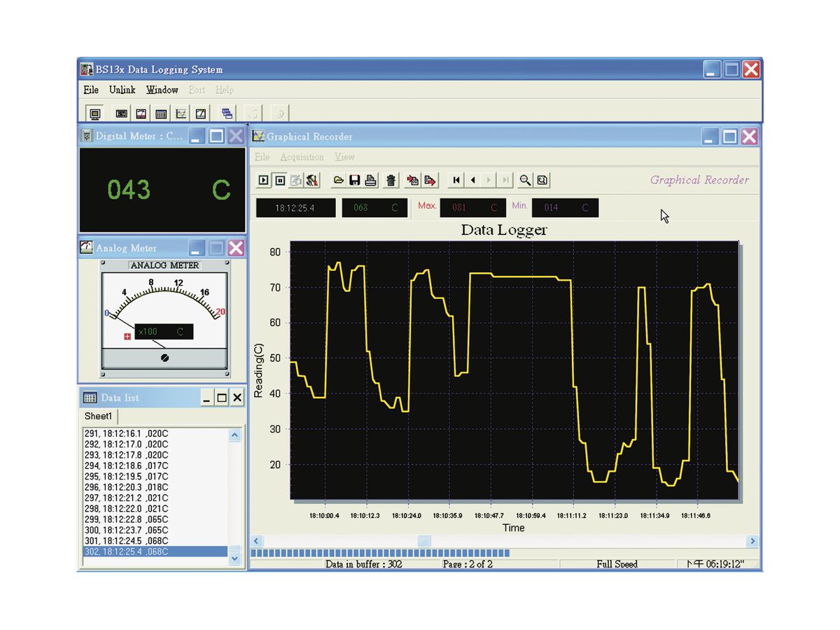Select data row 302, 18:12:25.4

pyautogui.click(x=155, y=552)
